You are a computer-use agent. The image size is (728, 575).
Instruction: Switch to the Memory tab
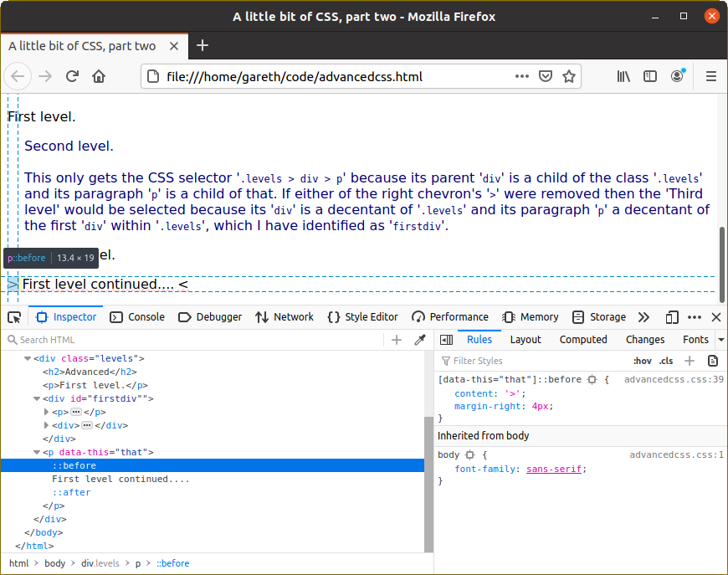pos(531,317)
